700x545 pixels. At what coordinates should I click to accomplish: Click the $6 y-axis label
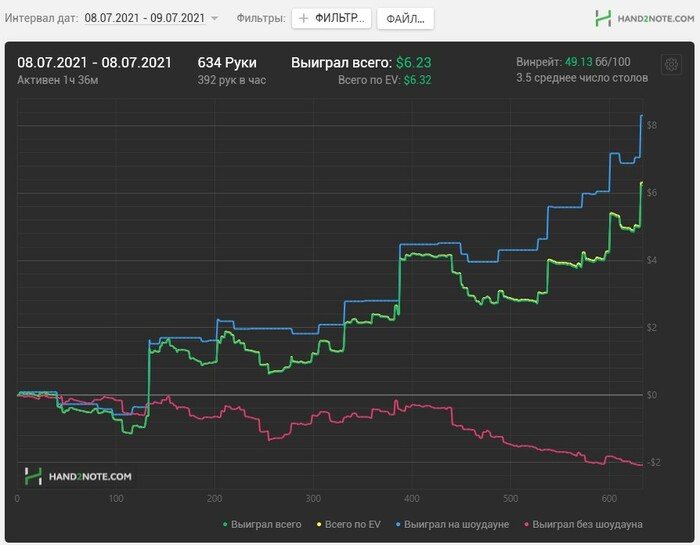(652, 193)
